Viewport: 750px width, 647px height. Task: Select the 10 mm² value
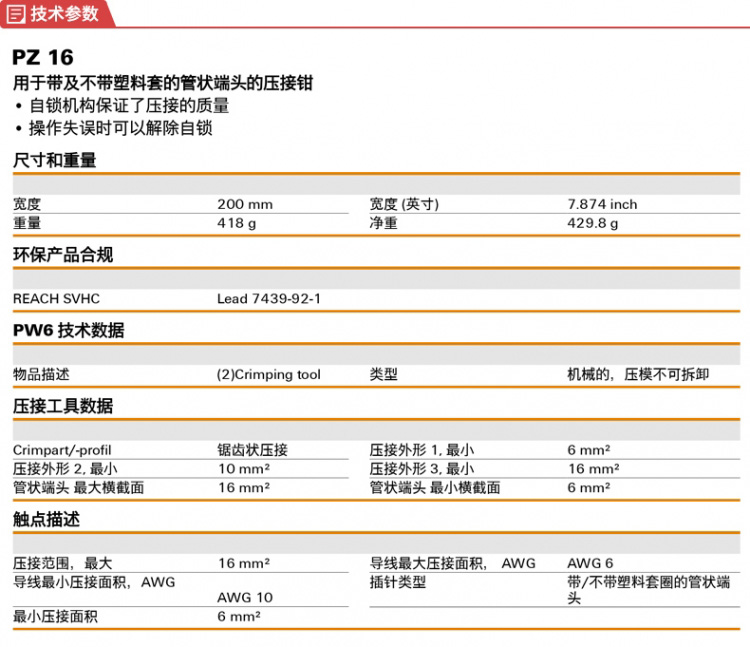pos(244,469)
